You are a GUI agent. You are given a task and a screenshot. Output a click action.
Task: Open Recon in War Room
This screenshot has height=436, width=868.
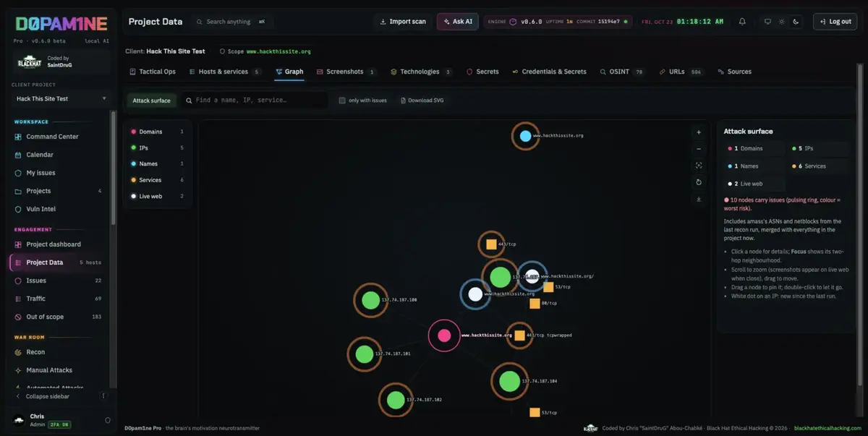(59, 352)
